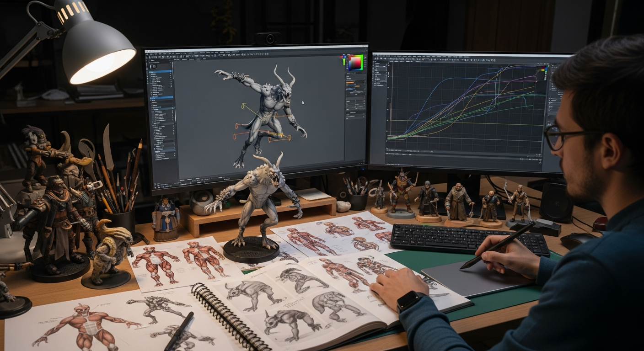Pick a shade in the square color picker
Viewport: 644px width, 351px height.
coord(355,63)
